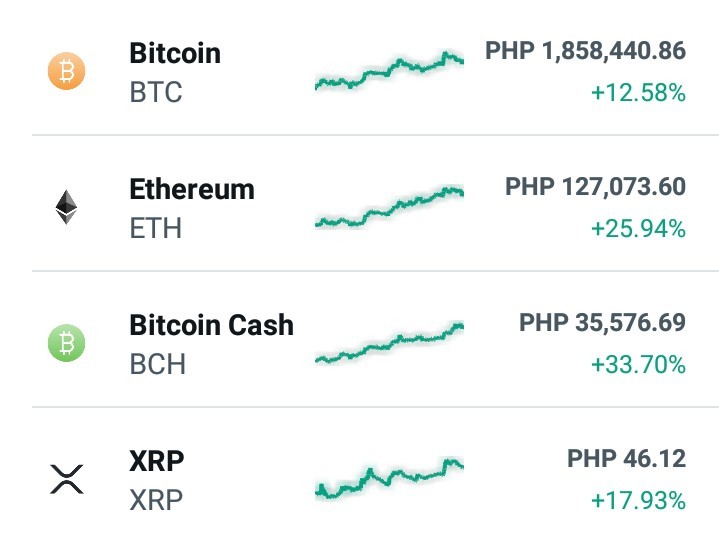Click the PHP 1,858,440.86 Bitcoin price
This screenshot has width=719, height=540.
[586, 50]
